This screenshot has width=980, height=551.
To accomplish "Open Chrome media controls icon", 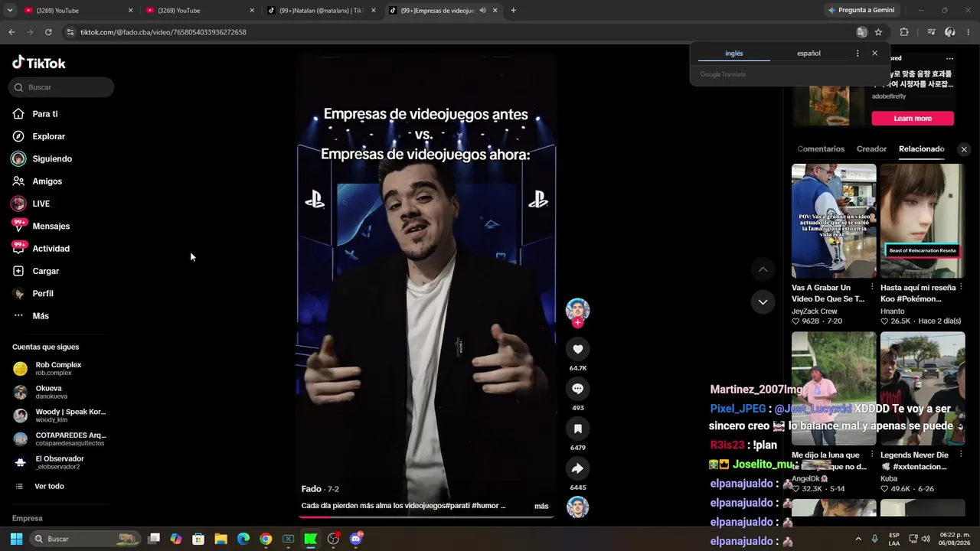I will pos(931,32).
